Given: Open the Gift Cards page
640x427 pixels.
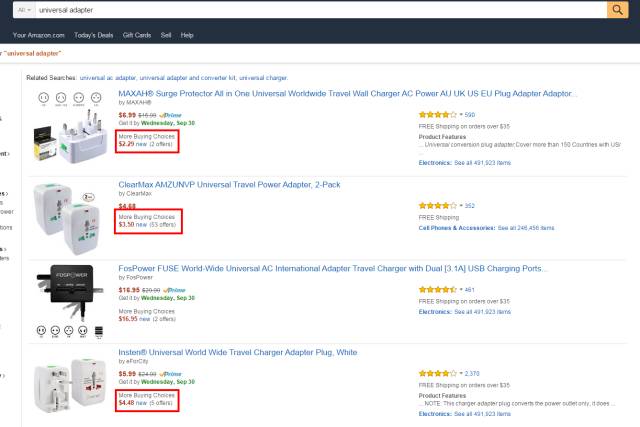Looking at the screenshot, I should pos(137,35).
